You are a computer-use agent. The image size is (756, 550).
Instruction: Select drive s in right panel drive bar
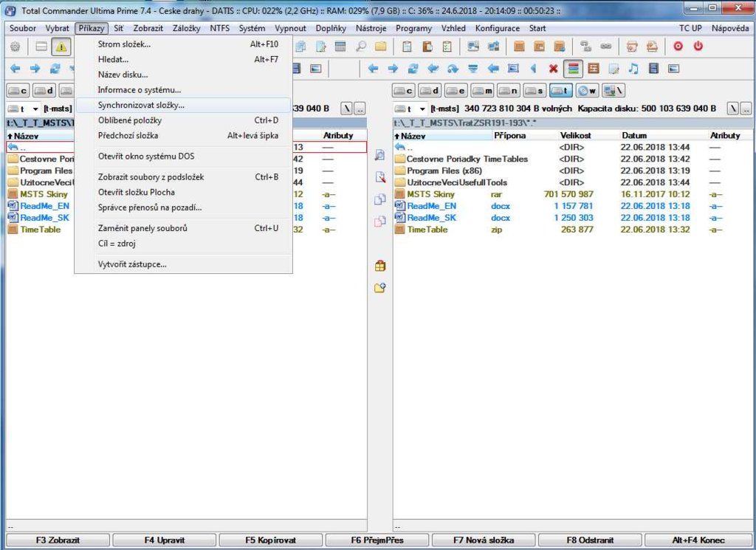coord(535,90)
